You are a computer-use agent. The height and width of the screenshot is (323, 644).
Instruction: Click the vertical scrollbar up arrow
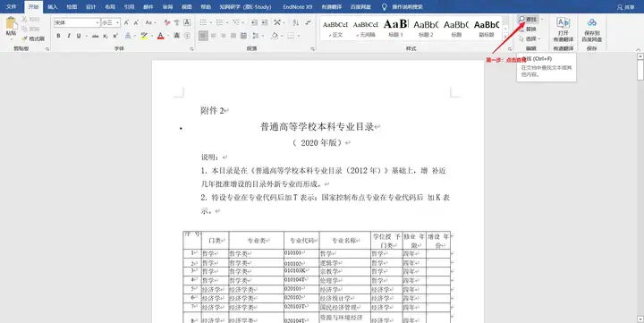(x=640, y=56)
